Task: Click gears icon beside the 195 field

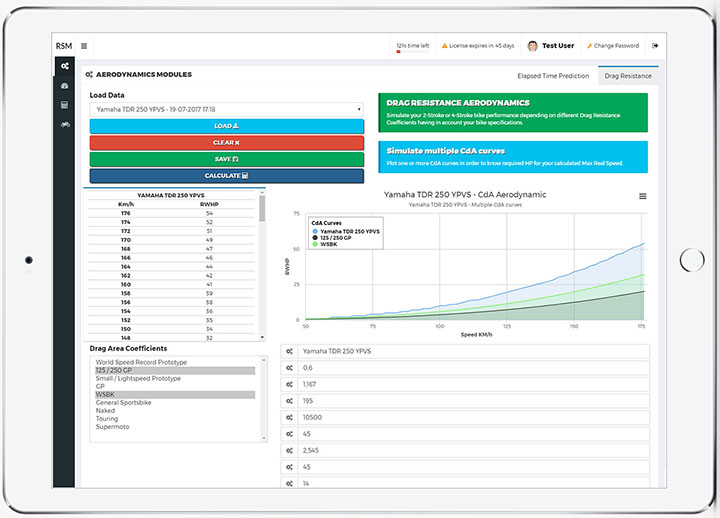Action: coord(289,401)
